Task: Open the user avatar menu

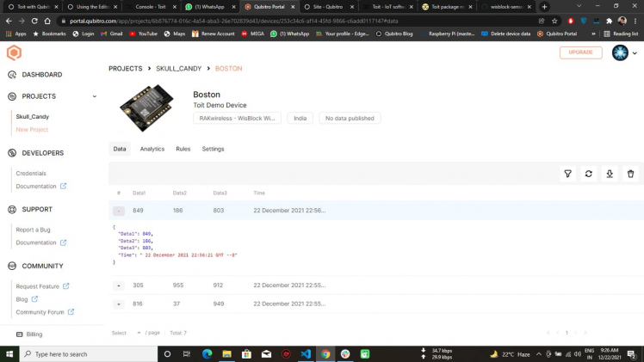Action: pyautogui.click(x=620, y=52)
